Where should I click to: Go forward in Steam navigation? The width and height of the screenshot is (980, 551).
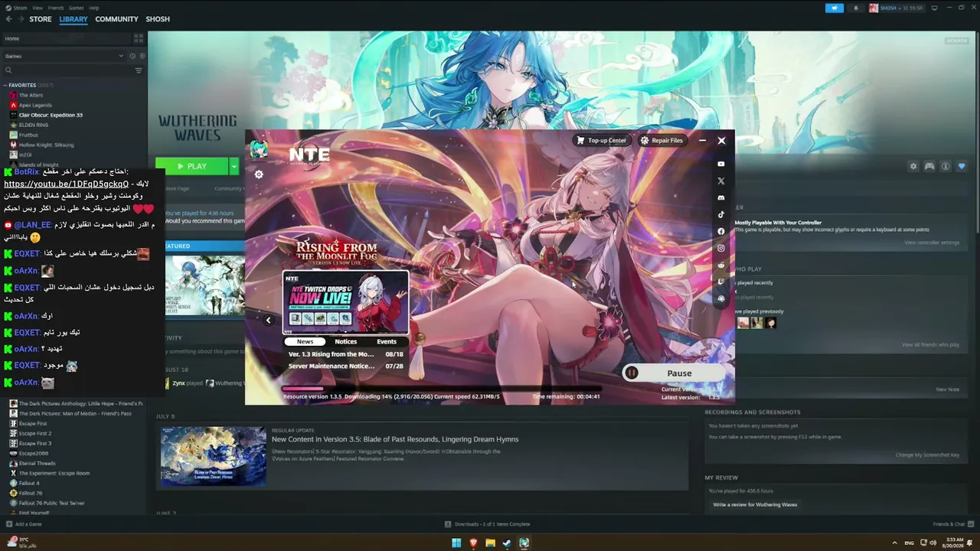(x=20, y=19)
